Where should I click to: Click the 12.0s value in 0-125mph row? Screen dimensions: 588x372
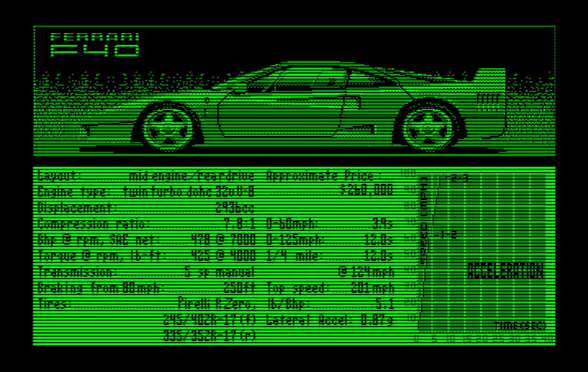[x=379, y=240]
